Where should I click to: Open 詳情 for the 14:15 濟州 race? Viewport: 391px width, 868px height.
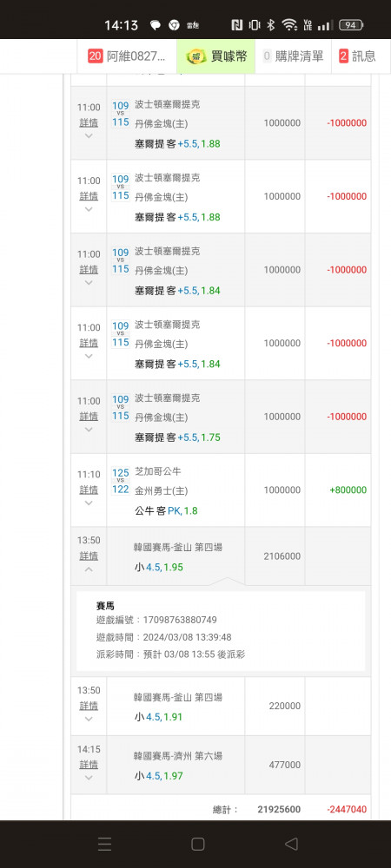(89, 765)
